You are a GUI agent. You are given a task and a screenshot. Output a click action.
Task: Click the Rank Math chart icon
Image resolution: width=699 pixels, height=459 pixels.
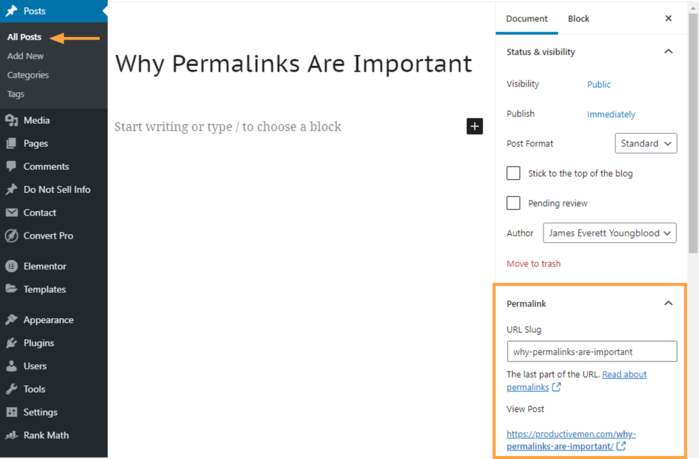[x=11, y=435]
